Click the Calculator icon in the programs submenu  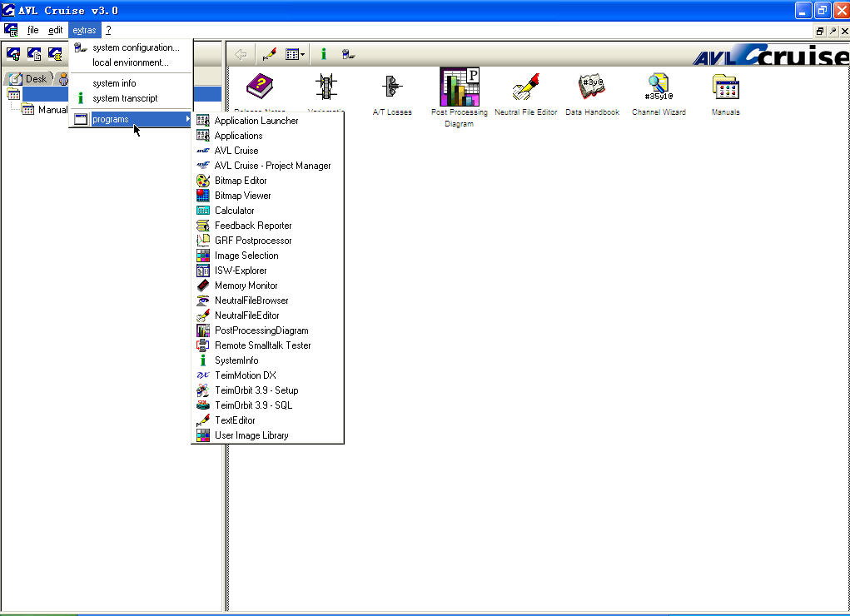203,211
